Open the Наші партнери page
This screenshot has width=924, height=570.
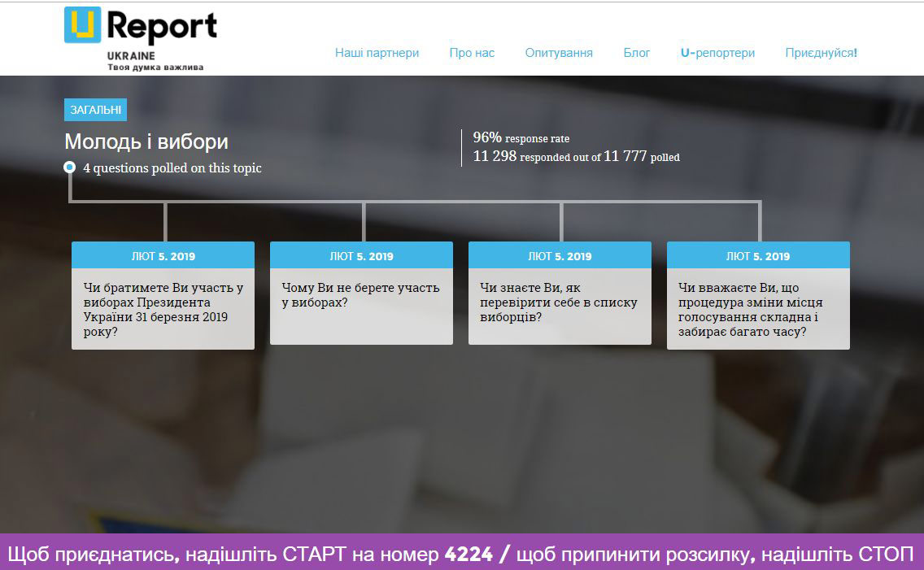pos(377,53)
